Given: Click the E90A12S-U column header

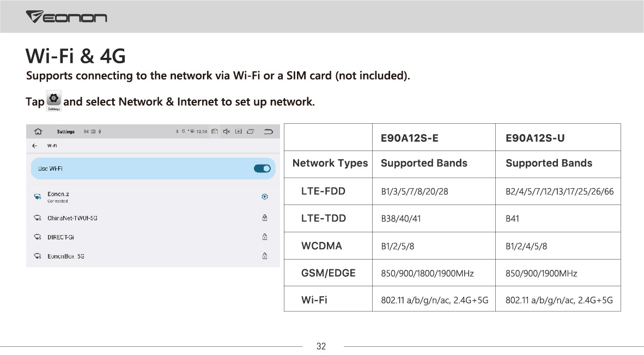Looking at the screenshot, I should tap(535, 138).
